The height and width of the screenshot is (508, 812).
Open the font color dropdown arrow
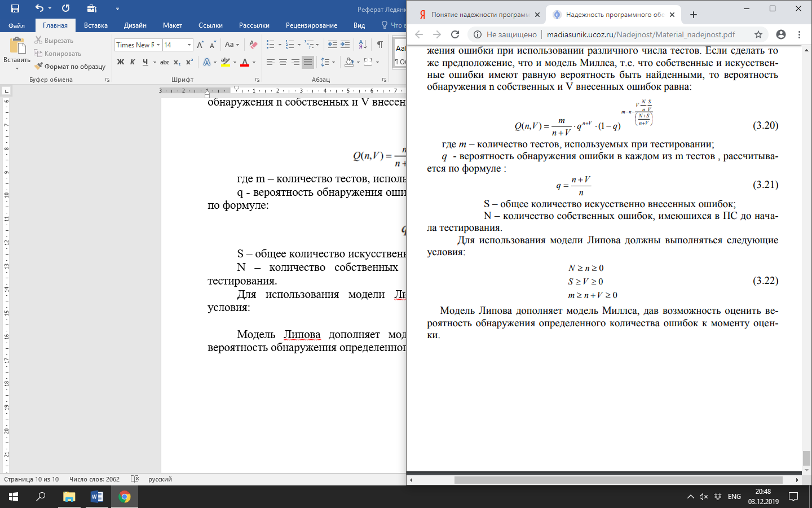[x=254, y=62]
